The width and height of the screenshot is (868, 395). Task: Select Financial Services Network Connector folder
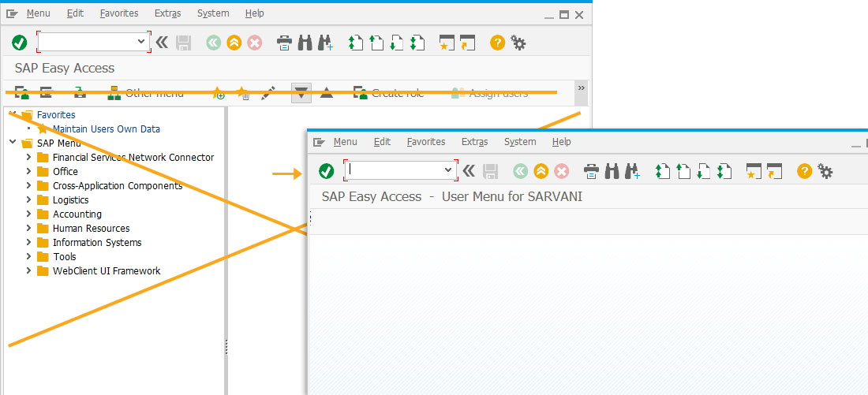[x=133, y=157]
